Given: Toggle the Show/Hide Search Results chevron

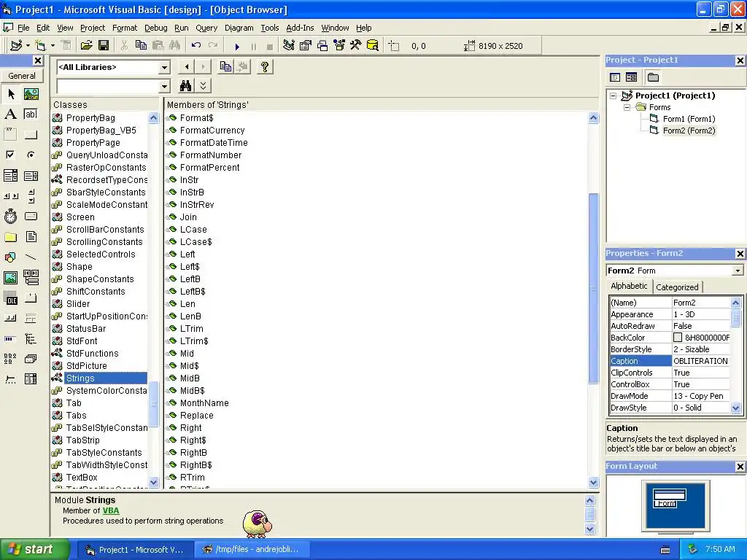Looking at the screenshot, I should click(x=203, y=86).
